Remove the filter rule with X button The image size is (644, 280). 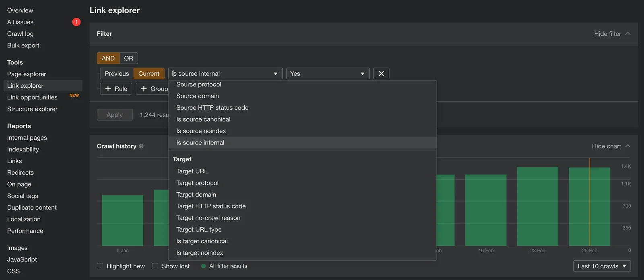coord(381,74)
